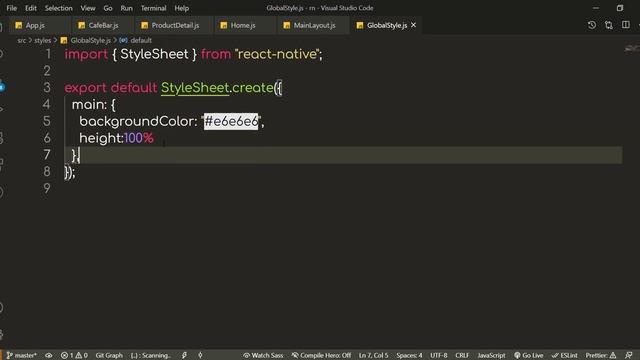The height and width of the screenshot is (360, 640).
Task: Open the Run menu
Action: pyautogui.click(x=127, y=8)
